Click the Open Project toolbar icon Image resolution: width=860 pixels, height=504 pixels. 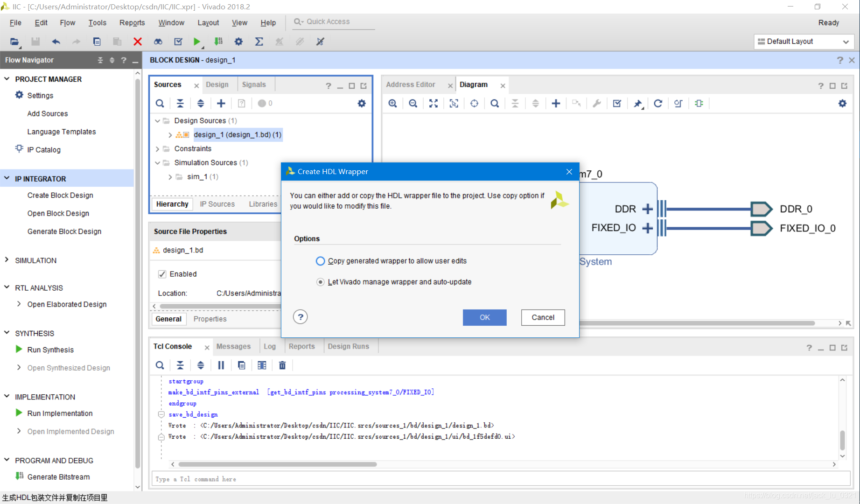pos(14,42)
